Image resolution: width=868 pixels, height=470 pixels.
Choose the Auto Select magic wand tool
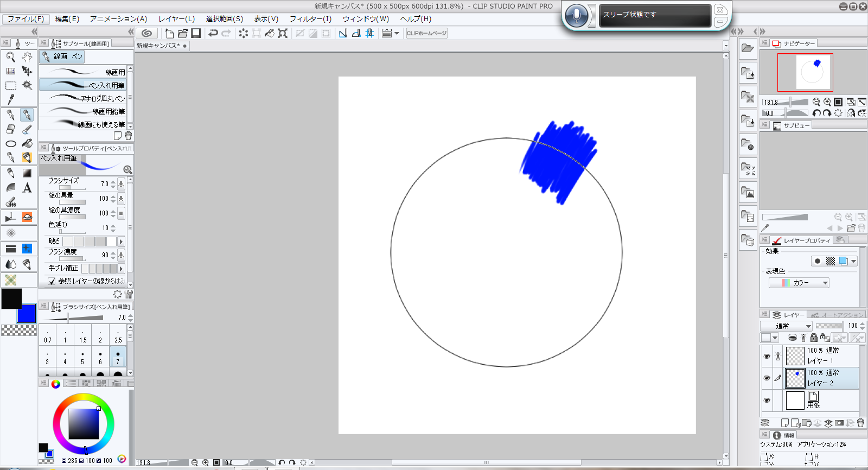27,85
